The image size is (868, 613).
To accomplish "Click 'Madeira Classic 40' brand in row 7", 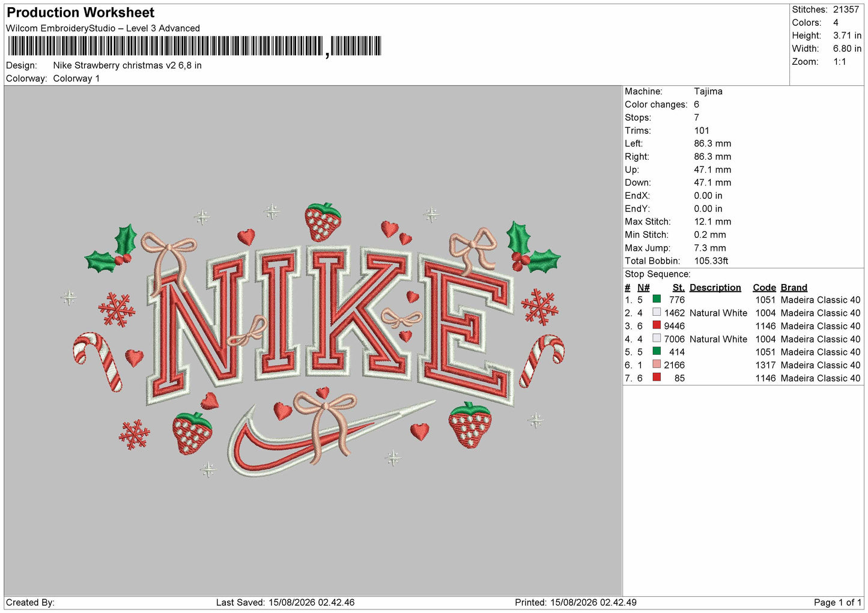I will pyautogui.click(x=821, y=378).
